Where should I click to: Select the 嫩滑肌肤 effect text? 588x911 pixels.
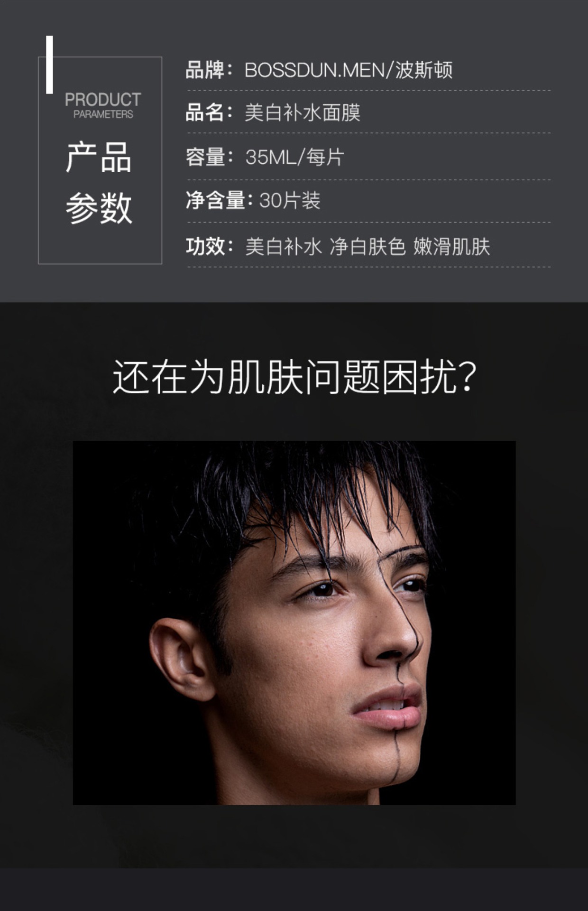pyautogui.click(x=451, y=246)
